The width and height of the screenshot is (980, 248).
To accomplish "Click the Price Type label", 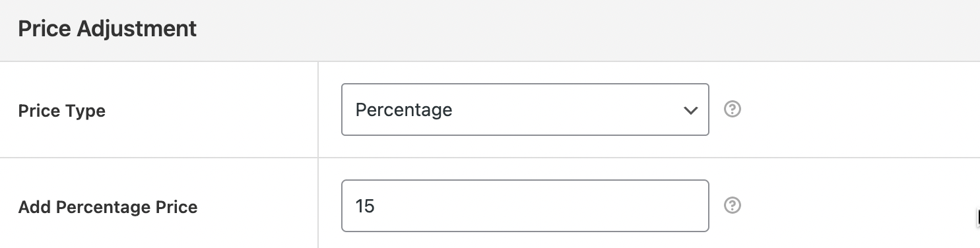I will [x=62, y=111].
